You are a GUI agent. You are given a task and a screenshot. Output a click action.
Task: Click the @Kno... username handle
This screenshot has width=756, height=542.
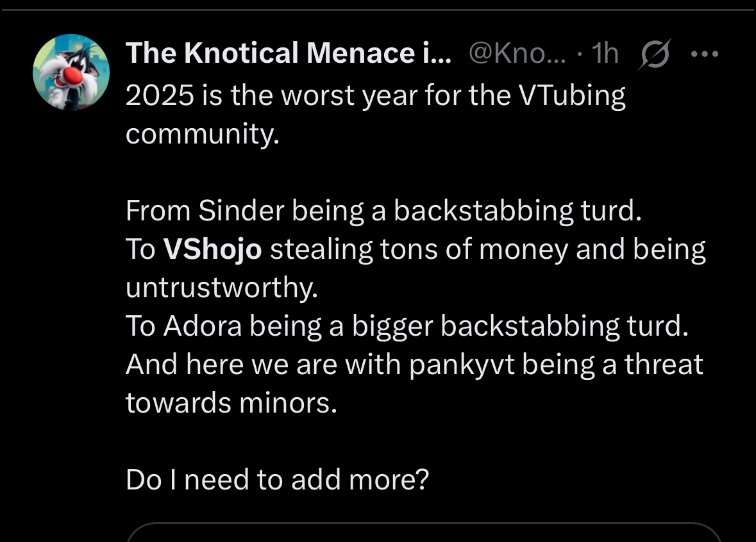tap(518, 54)
